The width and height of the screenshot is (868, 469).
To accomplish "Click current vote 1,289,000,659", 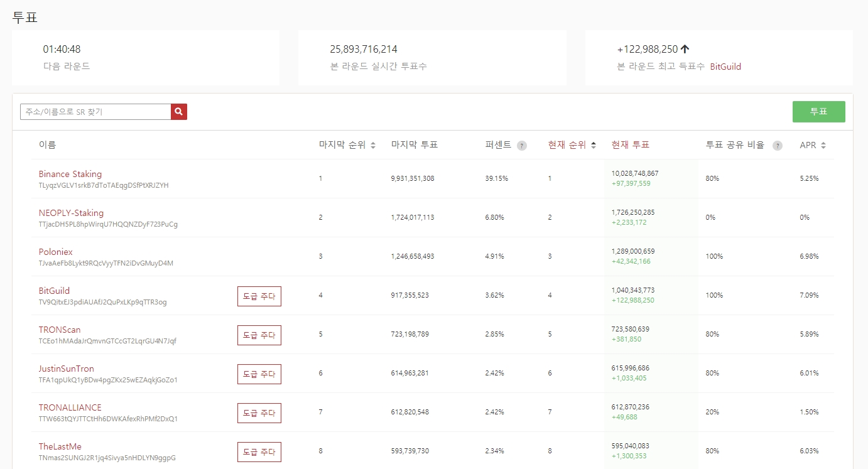I will click(633, 251).
